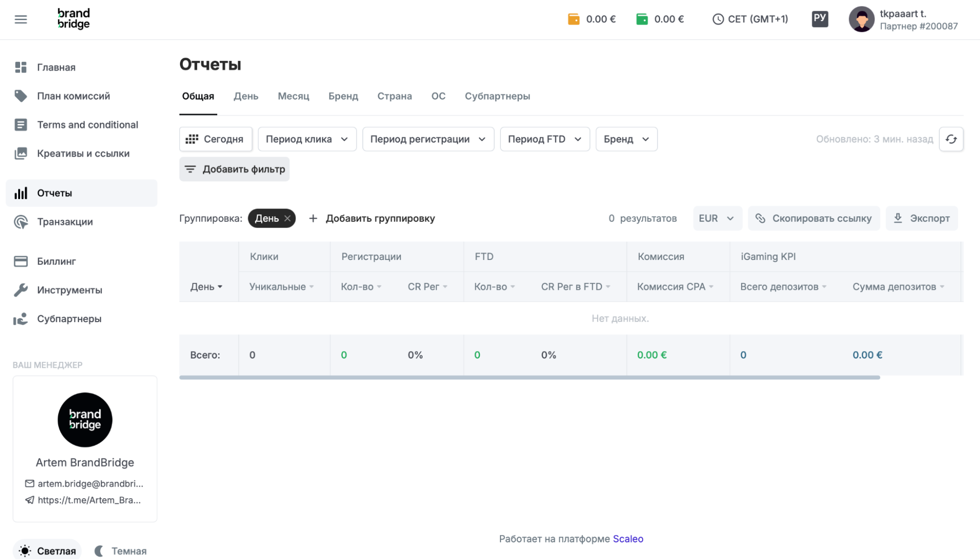Click the plus icon for adding grouping
This screenshot has height=560, width=980.
[313, 218]
